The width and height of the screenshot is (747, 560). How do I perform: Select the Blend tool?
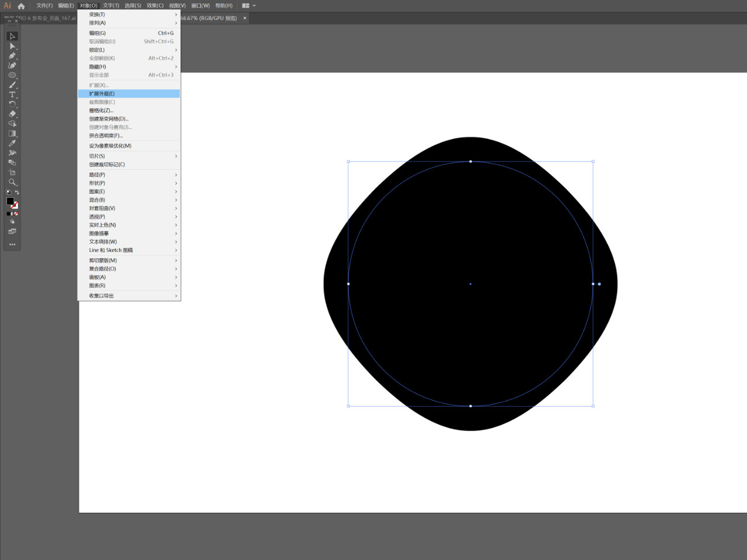12,163
